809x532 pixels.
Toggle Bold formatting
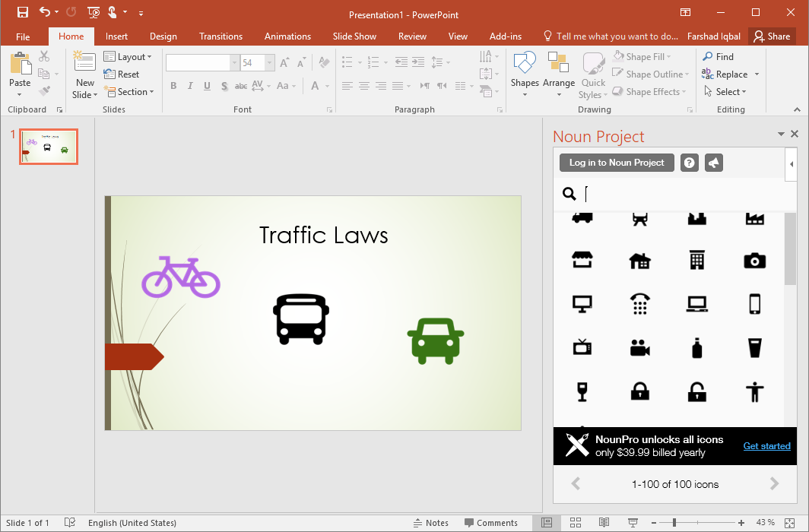coord(173,87)
